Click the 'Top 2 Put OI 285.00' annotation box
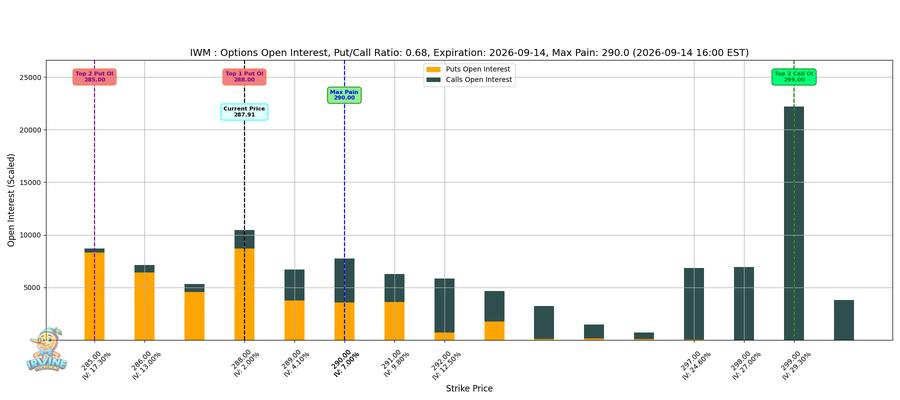The height and width of the screenshot is (400, 900). click(94, 77)
